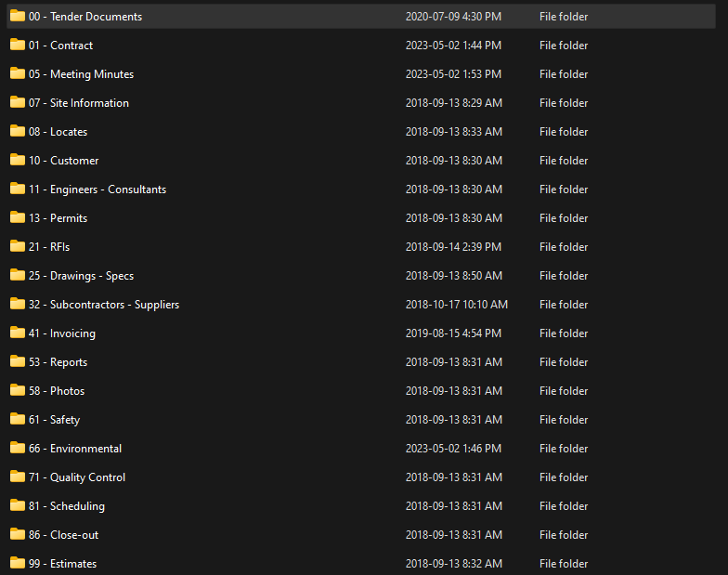The image size is (728, 575).
Task: Click the 08 - Locates folder icon
Action: pyautogui.click(x=18, y=132)
